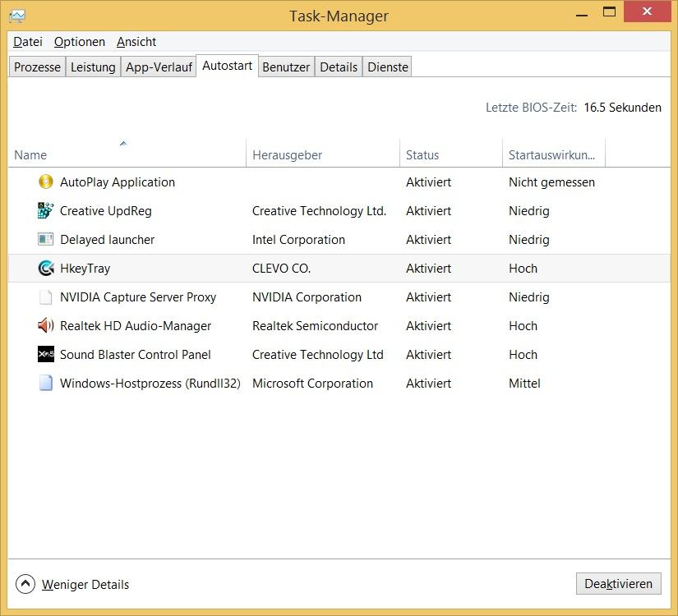
Task: Select the AutoPlay Application entry
Action: [x=339, y=182]
